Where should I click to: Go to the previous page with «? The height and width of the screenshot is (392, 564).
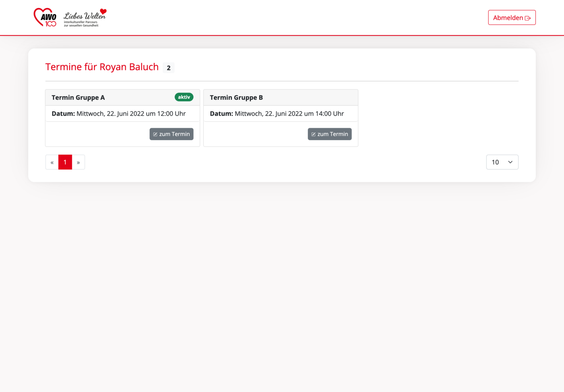[x=52, y=162]
